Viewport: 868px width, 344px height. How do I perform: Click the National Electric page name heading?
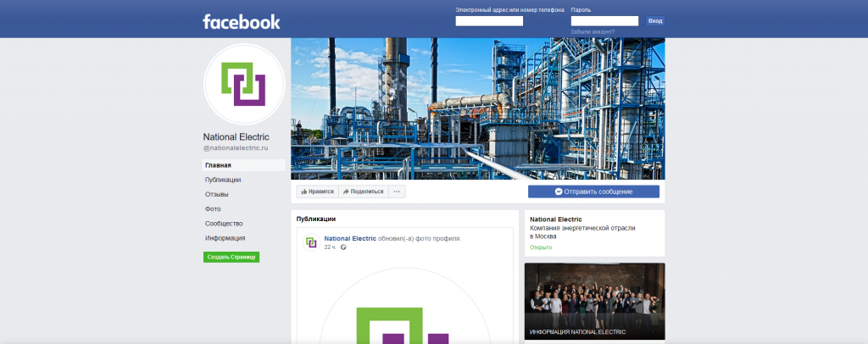[x=236, y=137]
